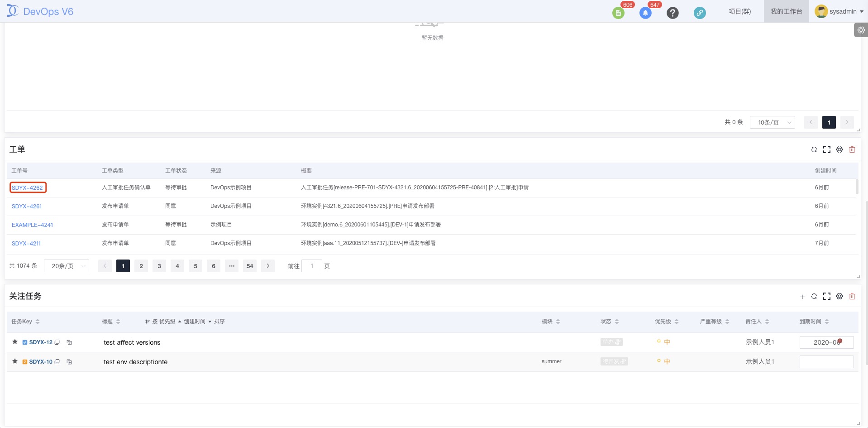This screenshot has width=868, height=428.
Task: Open the 项目(群) menu
Action: click(x=740, y=11)
